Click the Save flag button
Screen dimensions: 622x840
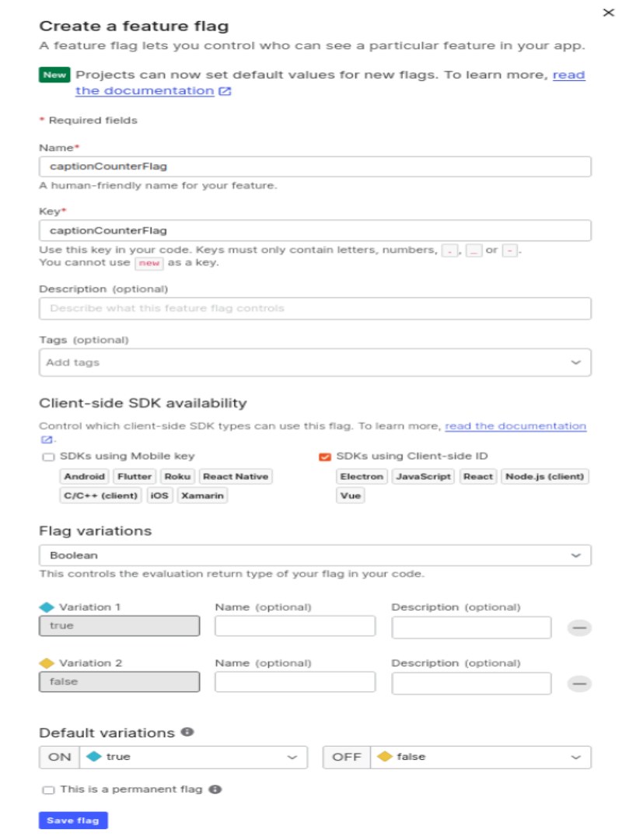click(72, 819)
